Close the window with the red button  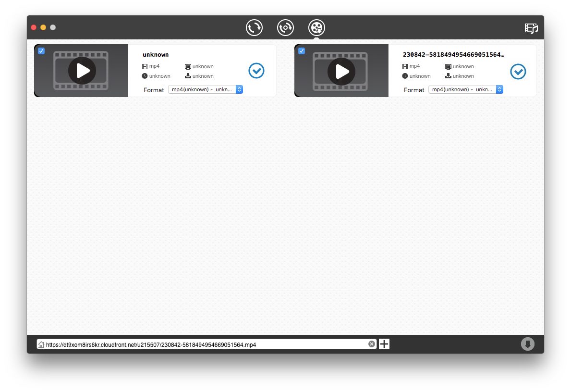34,27
